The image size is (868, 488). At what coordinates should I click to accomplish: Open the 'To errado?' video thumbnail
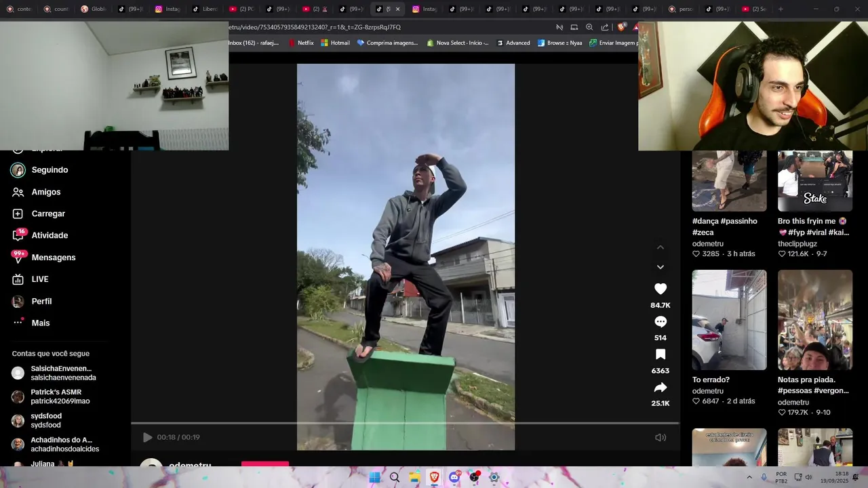729,320
